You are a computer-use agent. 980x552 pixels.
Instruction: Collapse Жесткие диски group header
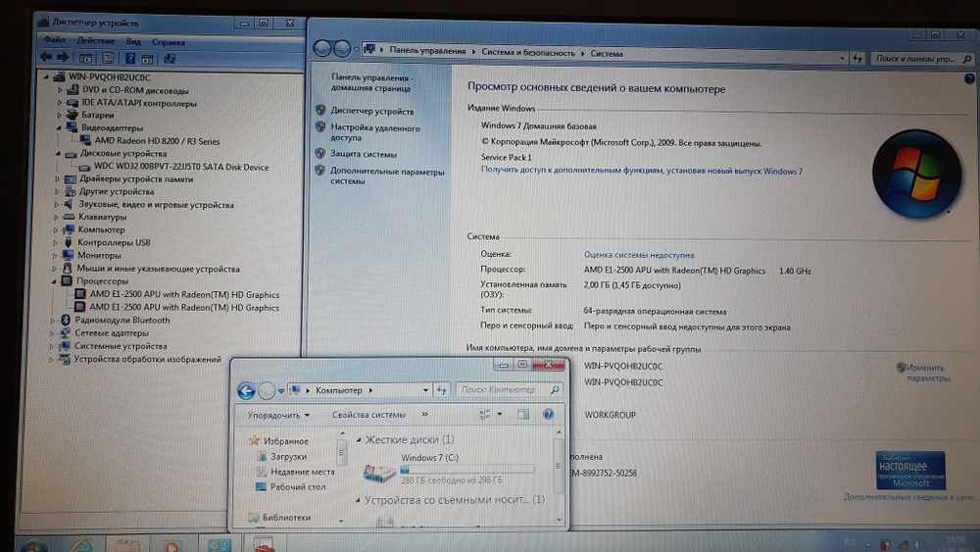359,440
